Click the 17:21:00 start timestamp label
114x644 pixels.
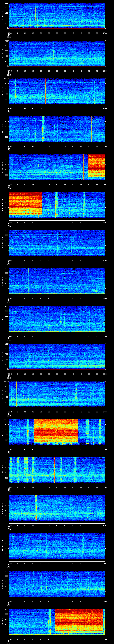pyautogui.click(x=9, y=223)
